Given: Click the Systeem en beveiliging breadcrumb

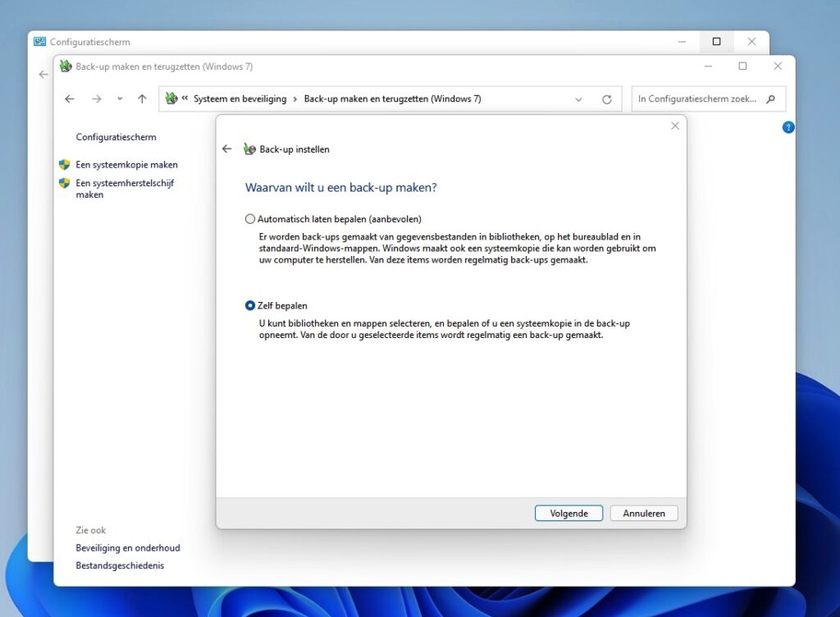Looking at the screenshot, I should [240, 99].
